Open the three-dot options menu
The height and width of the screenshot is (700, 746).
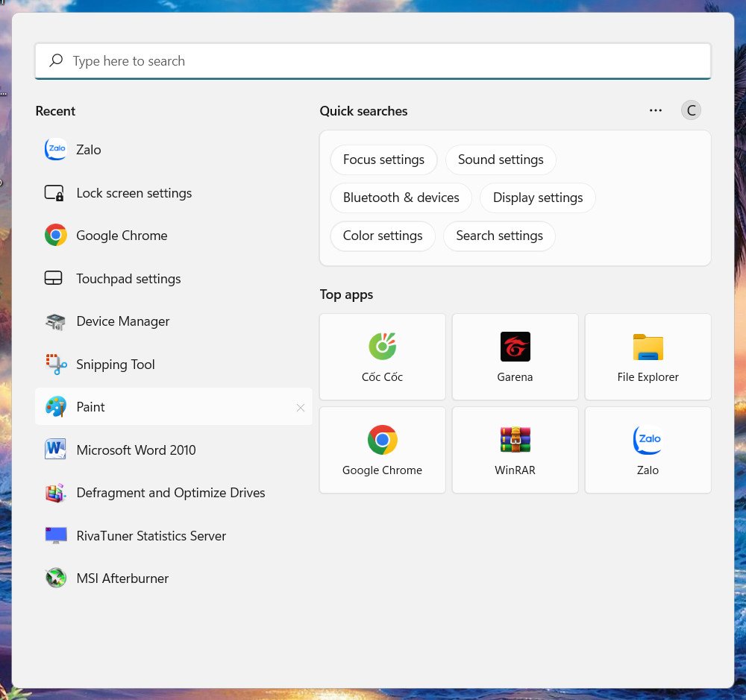pos(656,110)
